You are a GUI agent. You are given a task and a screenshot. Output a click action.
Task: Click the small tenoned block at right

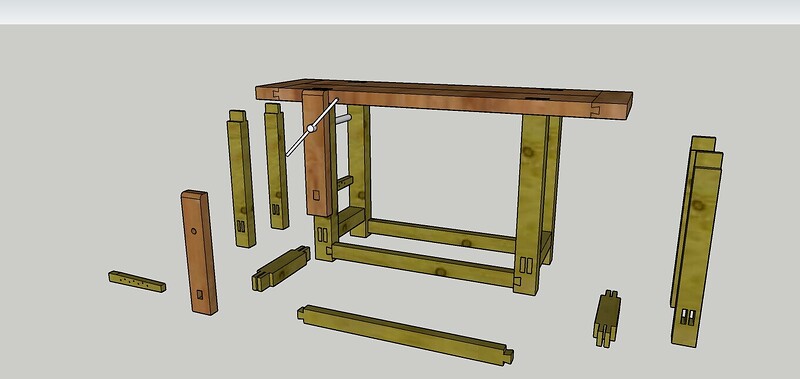(607, 318)
